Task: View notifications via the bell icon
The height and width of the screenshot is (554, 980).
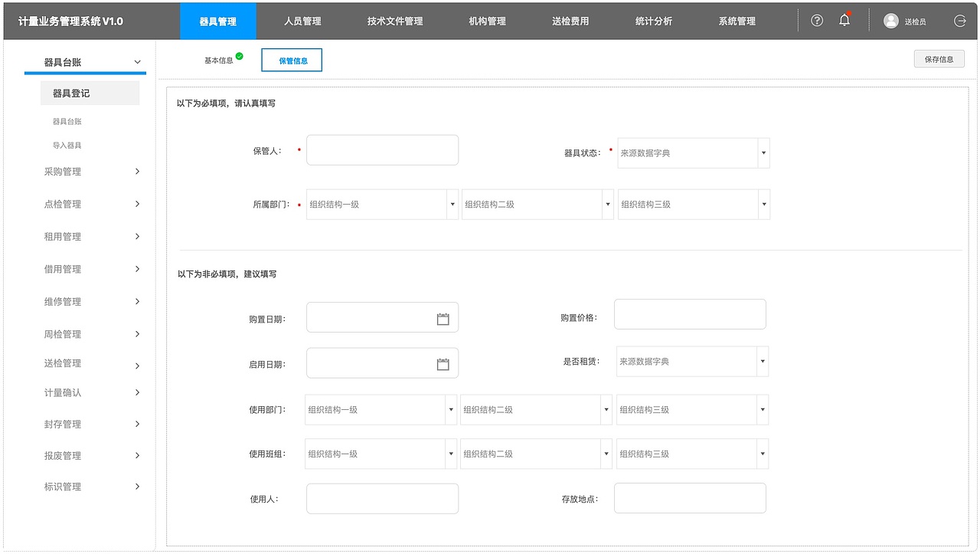Action: click(x=844, y=21)
